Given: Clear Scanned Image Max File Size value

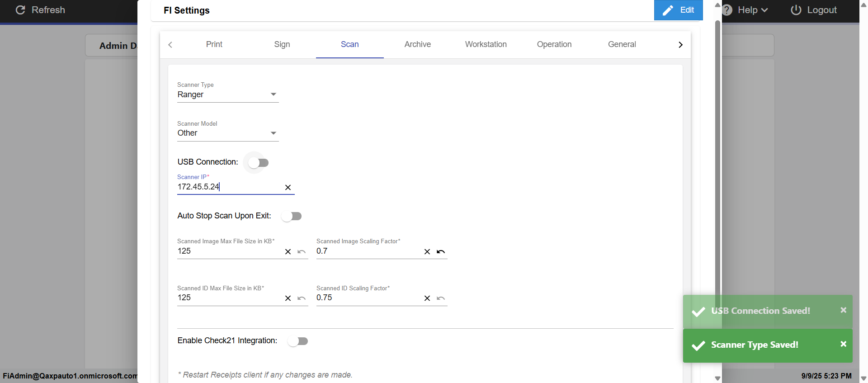Looking at the screenshot, I should tap(288, 252).
